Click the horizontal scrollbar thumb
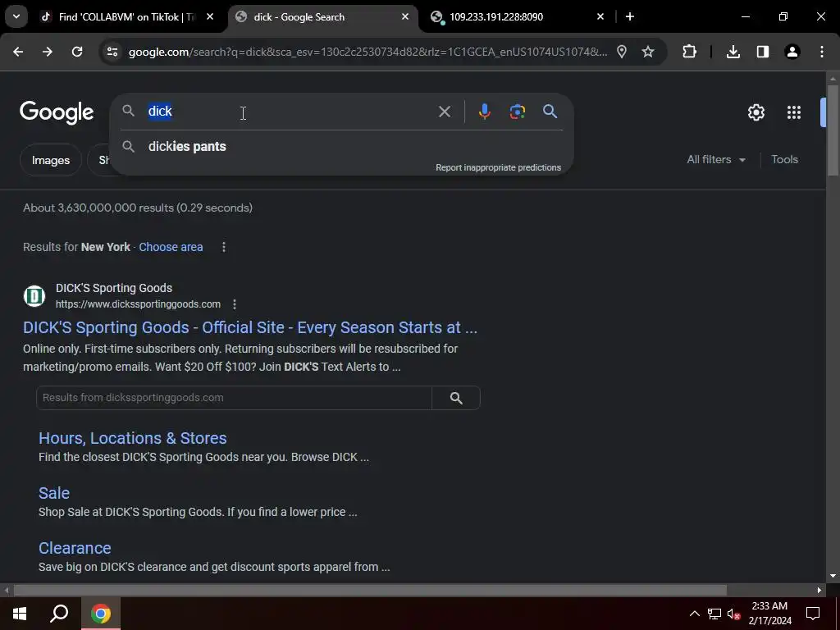This screenshot has height=630, width=840. tap(370, 590)
